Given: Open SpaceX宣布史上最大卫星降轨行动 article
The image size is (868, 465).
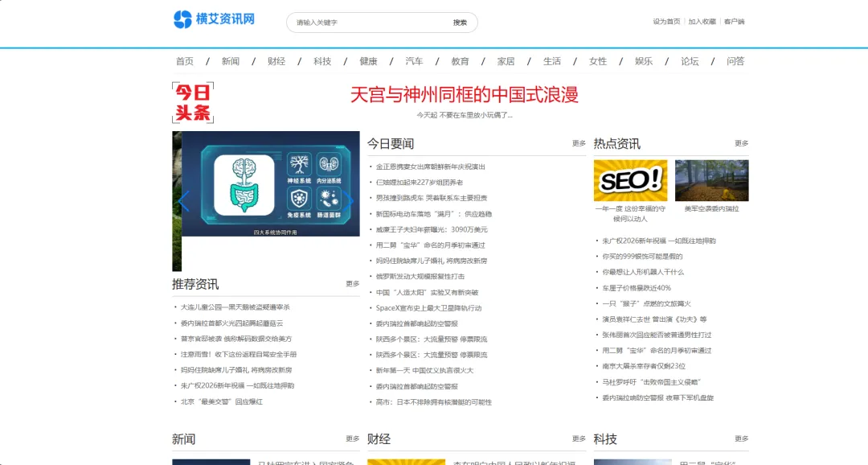Looking at the screenshot, I should click(x=429, y=308).
